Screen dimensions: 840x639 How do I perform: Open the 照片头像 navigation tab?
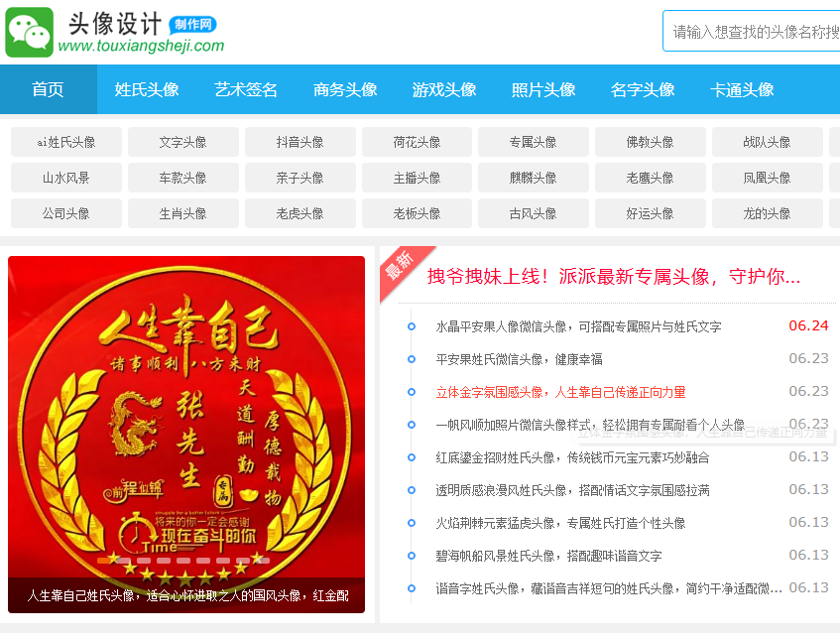click(543, 89)
